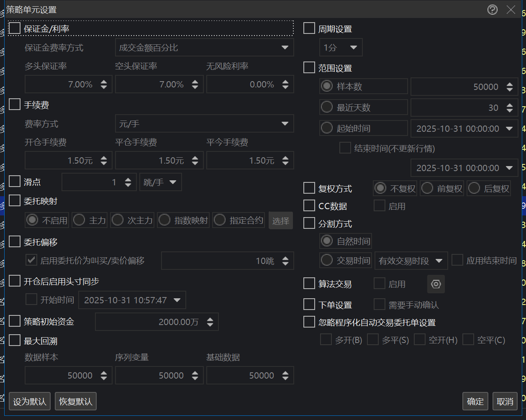The height and width of the screenshot is (420, 526).
Task: Select 主力 for 委托映射
Action: coord(79,220)
